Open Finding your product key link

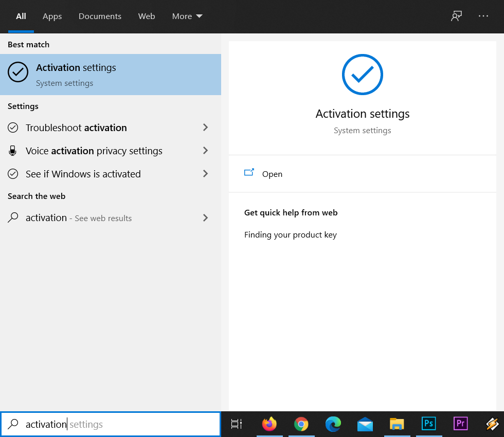(290, 235)
